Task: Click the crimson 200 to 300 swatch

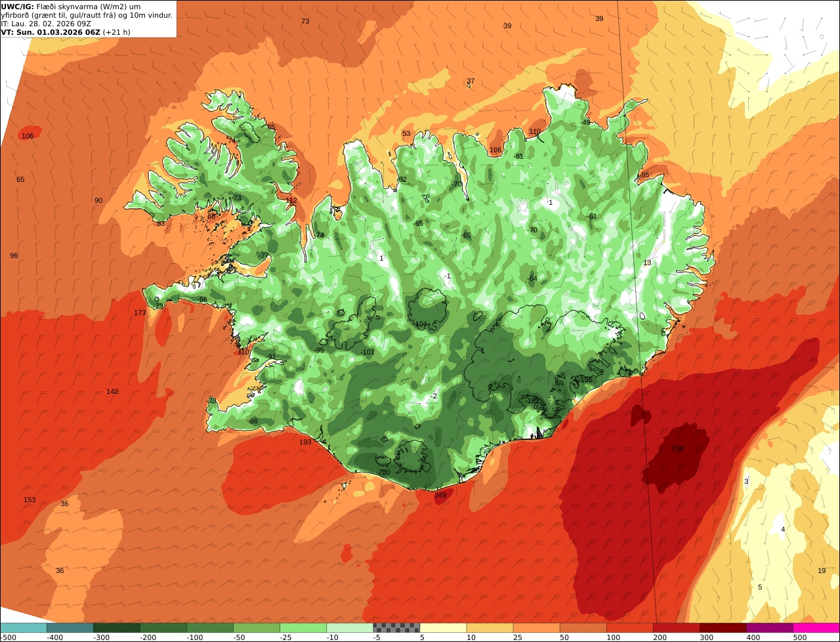Action: pyautogui.click(x=677, y=628)
